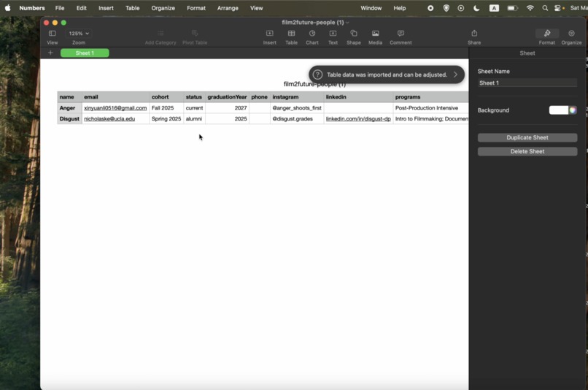Open the Format menu in menu bar
588x390 pixels.
(x=196, y=8)
